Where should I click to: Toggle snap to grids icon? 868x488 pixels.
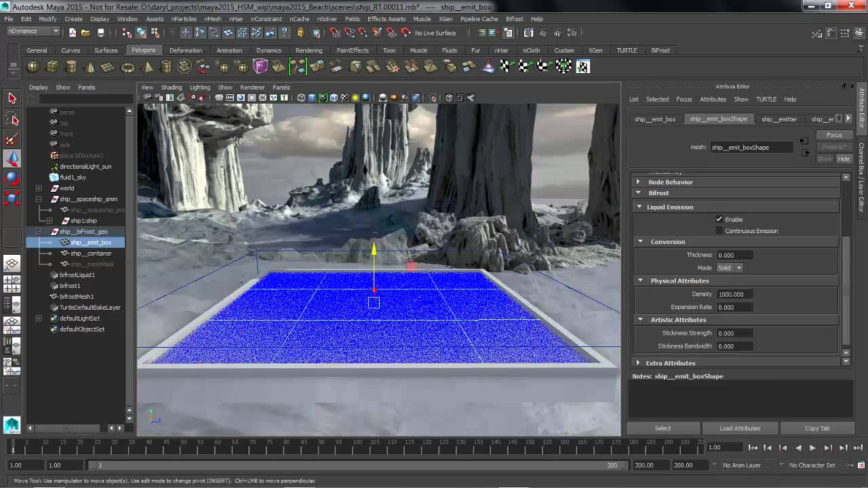pos(334,33)
